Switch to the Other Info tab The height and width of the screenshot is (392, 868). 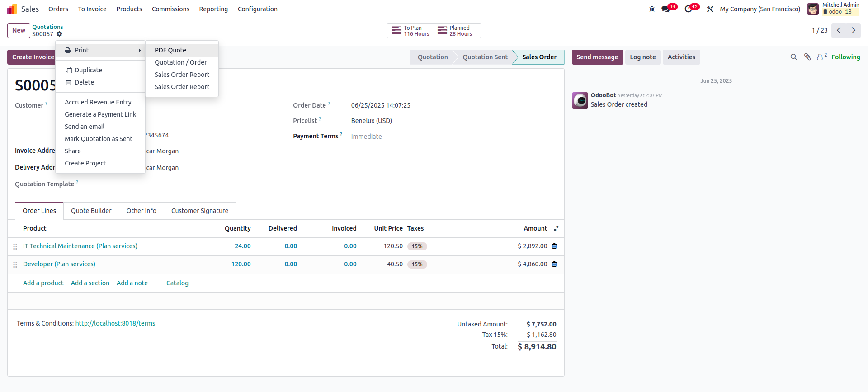pyautogui.click(x=142, y=211)
